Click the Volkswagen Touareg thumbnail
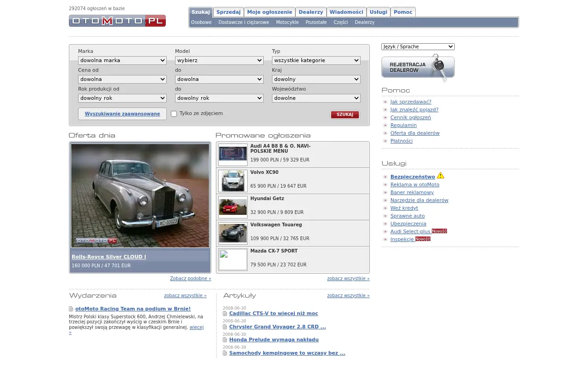 pyautogui.click(x=233, y=233)
